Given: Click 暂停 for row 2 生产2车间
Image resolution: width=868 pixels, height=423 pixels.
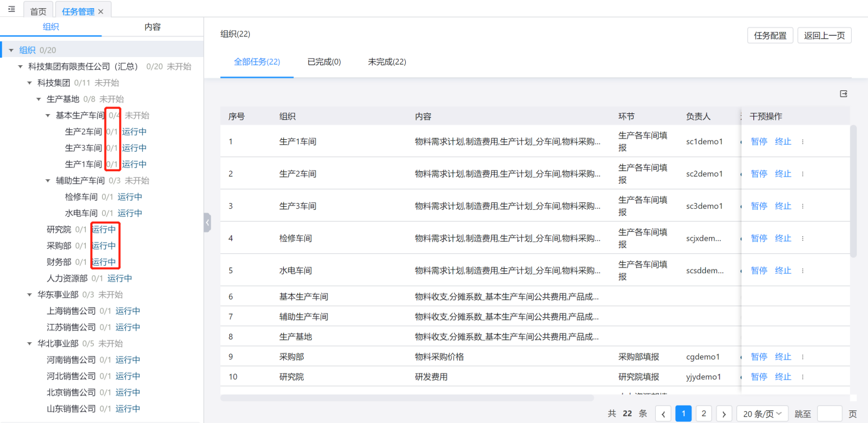Looking at the screenshot, I should coord(758,174).
